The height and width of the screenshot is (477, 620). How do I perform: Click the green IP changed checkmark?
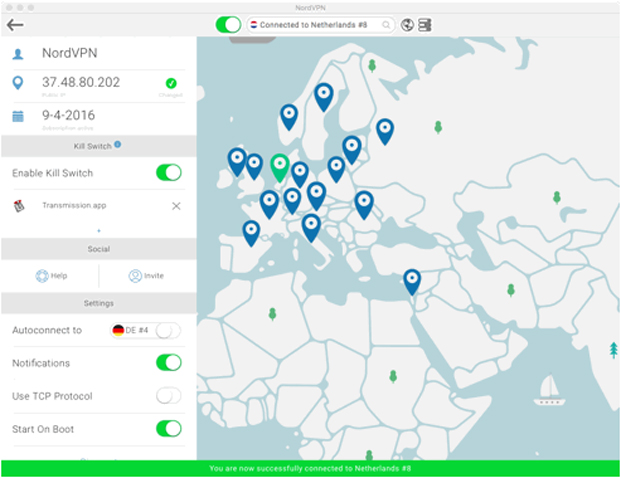coord(171,83)
